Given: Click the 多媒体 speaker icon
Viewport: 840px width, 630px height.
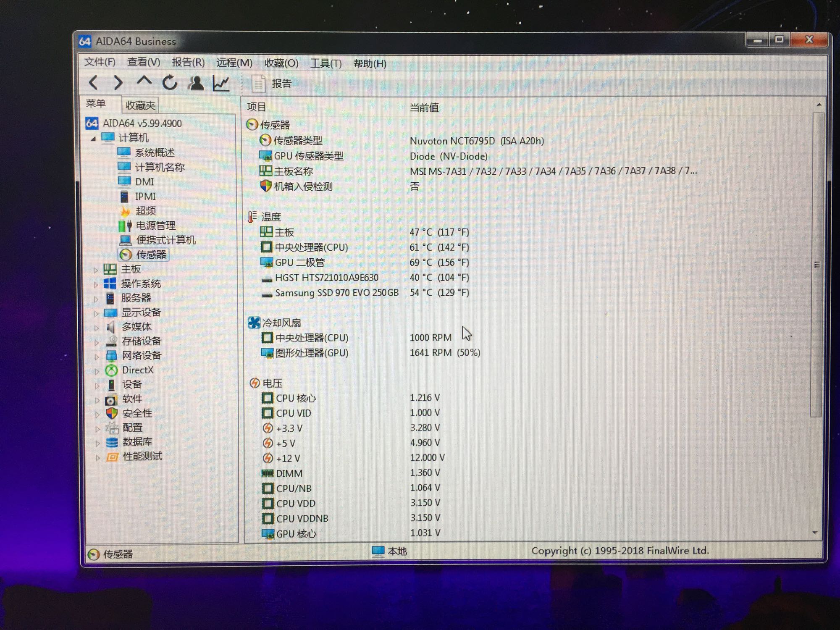Looking at the screenshot, I should click(110, 327).
